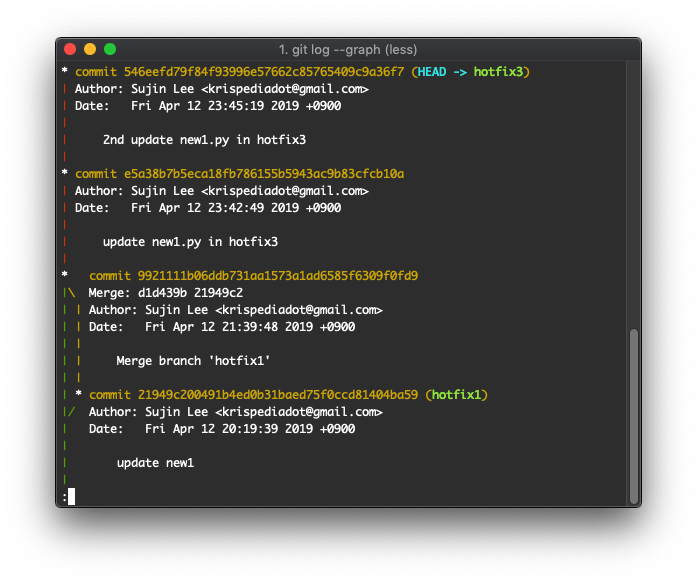Maximize the terminal with the green button
697x581 pixels.
pyautogui.click(x=110, y=49)
